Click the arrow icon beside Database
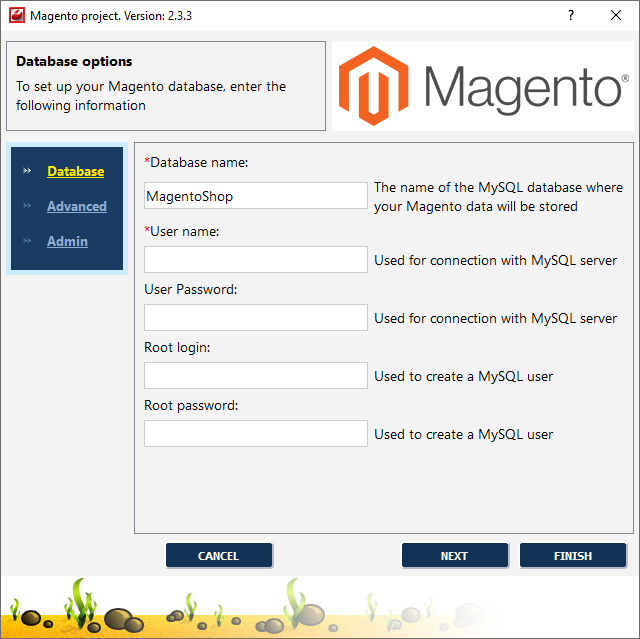 [x=27, y=171]
